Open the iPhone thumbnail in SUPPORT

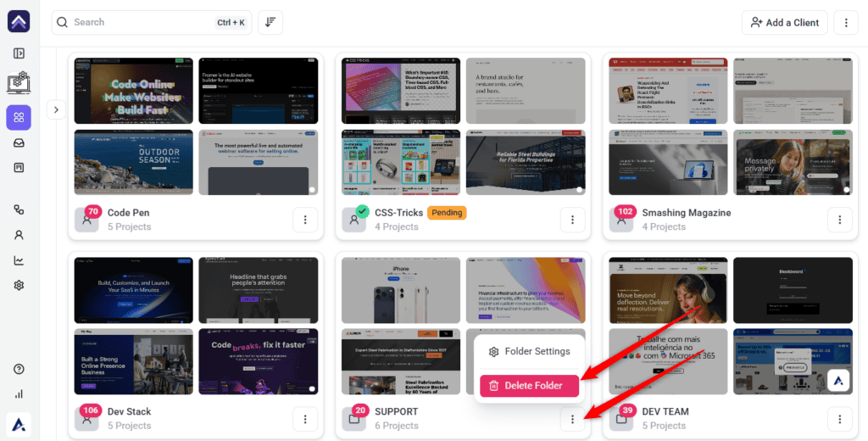tap(401, 290)
